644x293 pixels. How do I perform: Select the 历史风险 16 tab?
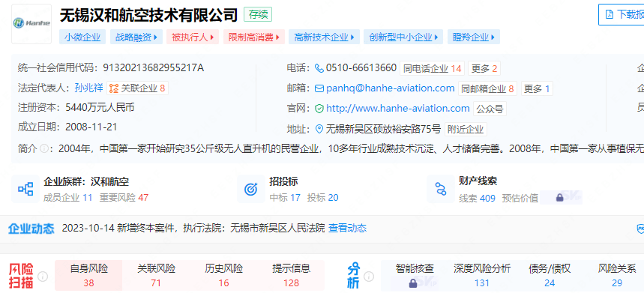tap(223, 276)
